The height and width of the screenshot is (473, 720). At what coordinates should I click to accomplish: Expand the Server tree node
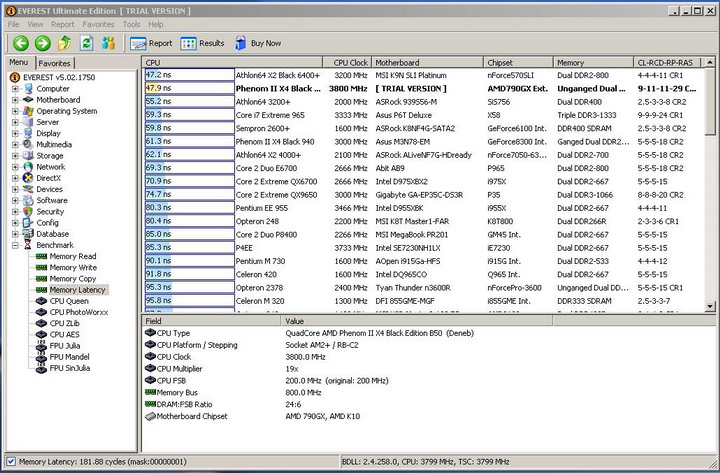[x=15, y=122]
